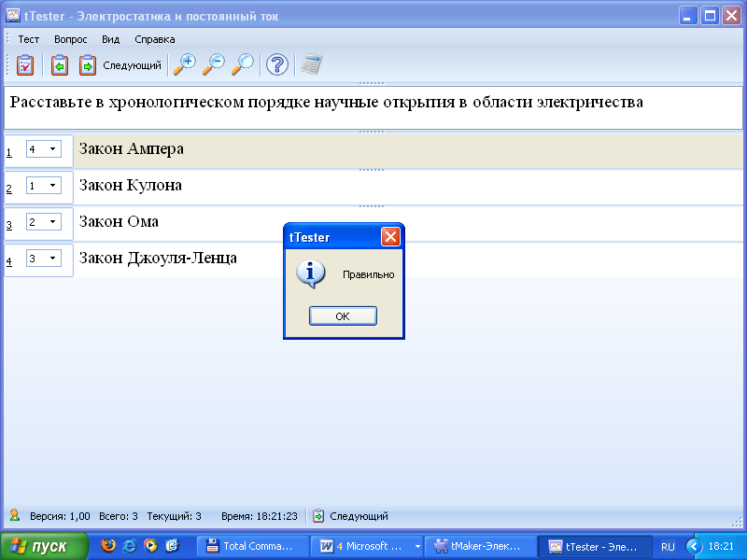Open help question mark icon
747x560 pixels.
pos(276,64)
